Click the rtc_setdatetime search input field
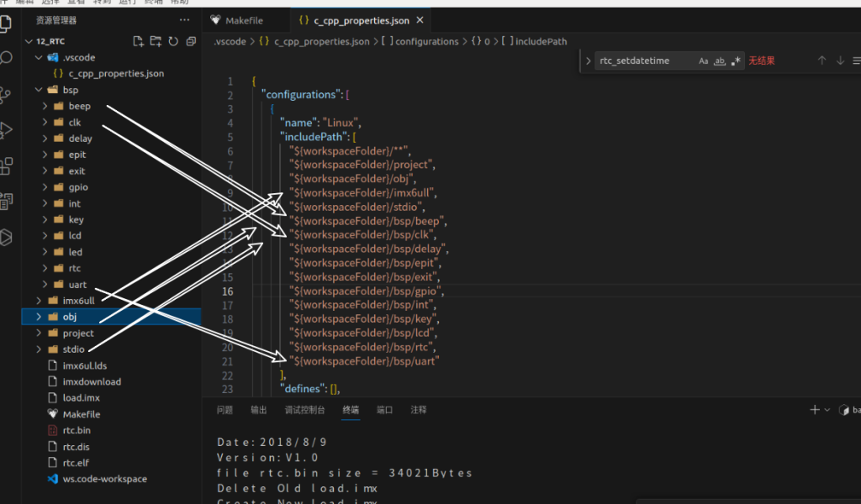 (643, 60)
